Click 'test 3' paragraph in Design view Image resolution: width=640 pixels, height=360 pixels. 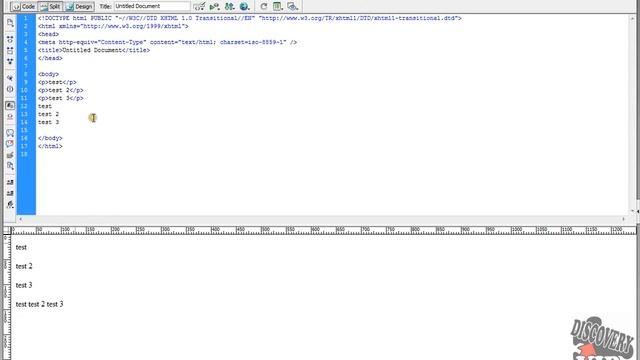tap(24, 285)
